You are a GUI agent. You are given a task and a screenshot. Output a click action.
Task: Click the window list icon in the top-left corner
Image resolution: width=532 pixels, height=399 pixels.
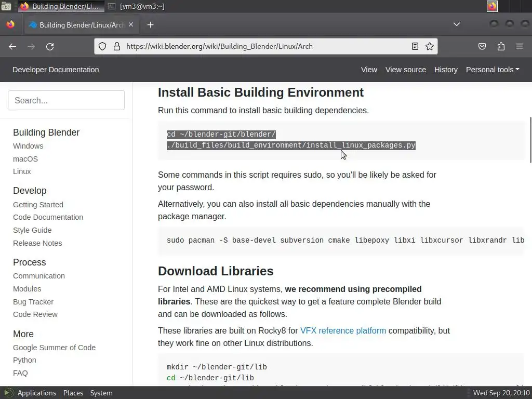pyautogui.click(x=6, y=6)
